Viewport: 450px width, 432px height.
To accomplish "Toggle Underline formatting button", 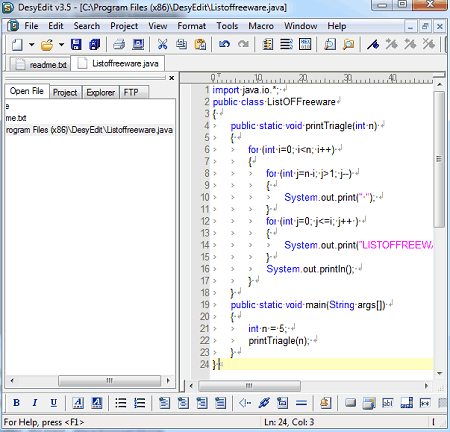I will click(x=53, y=403).
